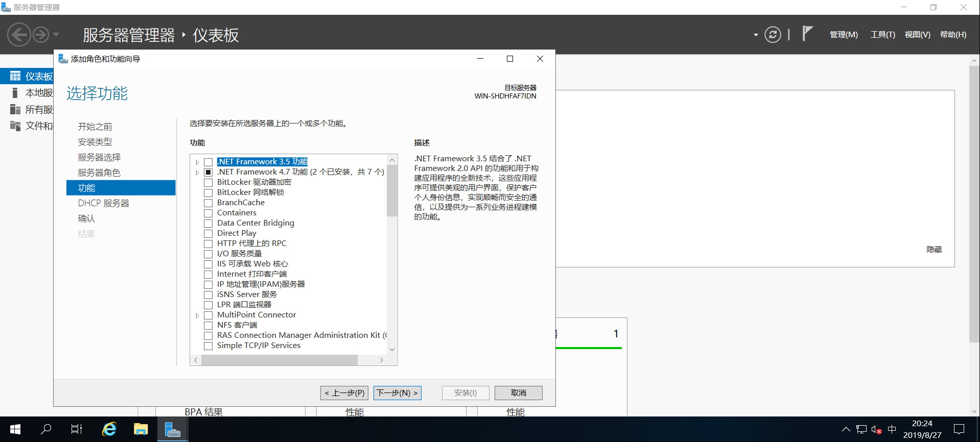Open the navigation history dropdown arrow
The image size is (980, 442).
(56, 35)
